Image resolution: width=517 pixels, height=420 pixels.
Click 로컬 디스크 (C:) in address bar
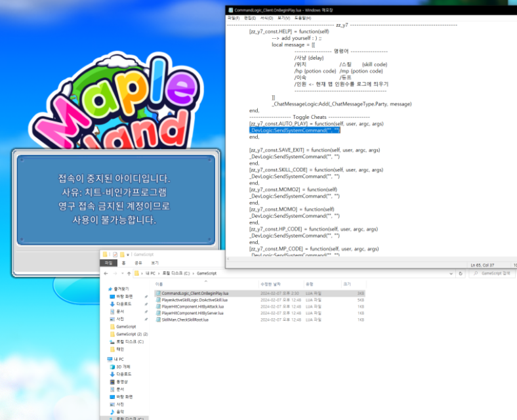[175, 273]
